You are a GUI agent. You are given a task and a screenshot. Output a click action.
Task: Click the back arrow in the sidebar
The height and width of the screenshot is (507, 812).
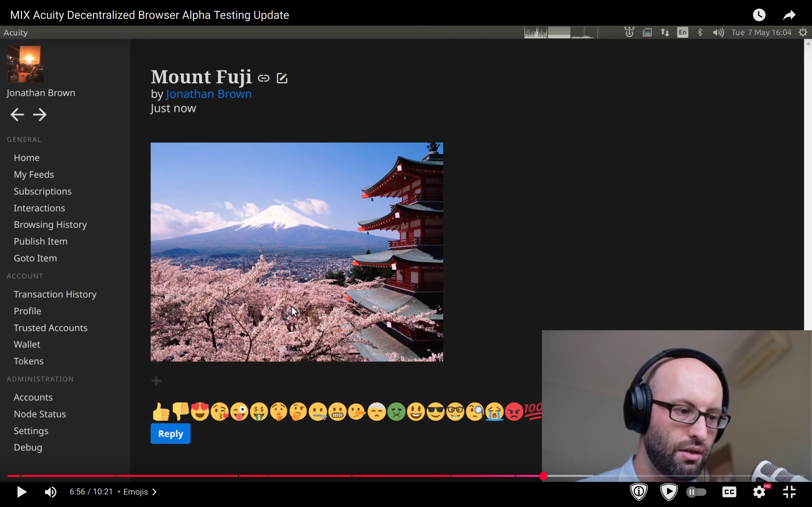17,115
